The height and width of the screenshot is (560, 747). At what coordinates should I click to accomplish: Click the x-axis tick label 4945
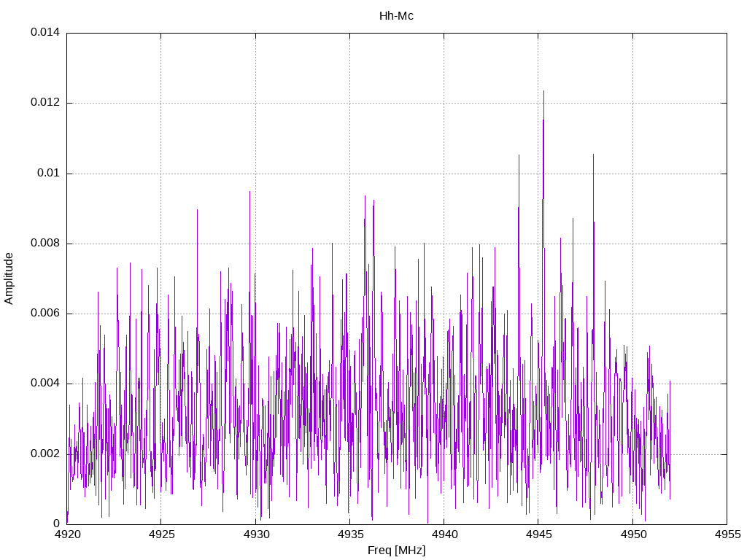(539, 534)
